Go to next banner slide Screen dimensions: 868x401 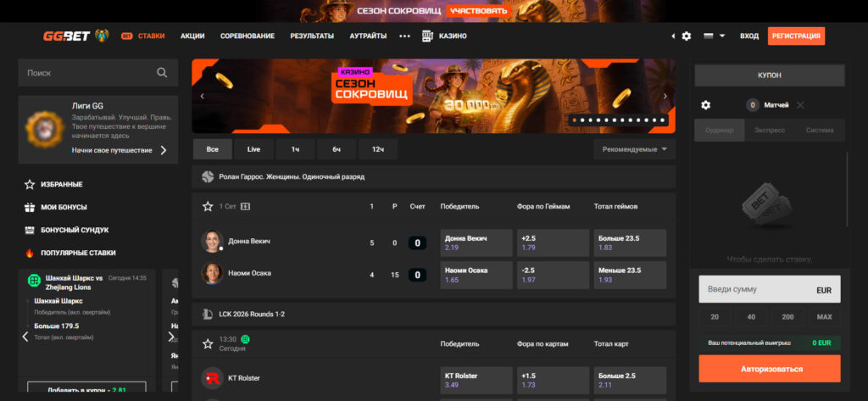click(665, 96)
